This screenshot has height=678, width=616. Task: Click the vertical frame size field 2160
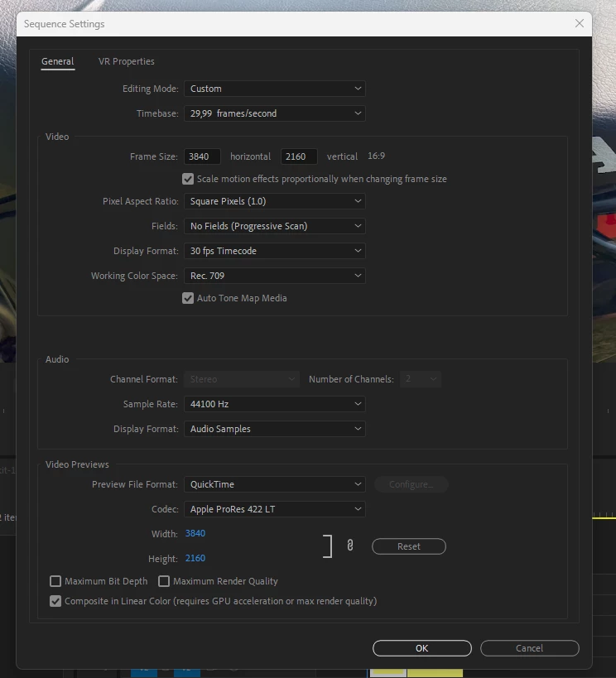click(299, 156)
